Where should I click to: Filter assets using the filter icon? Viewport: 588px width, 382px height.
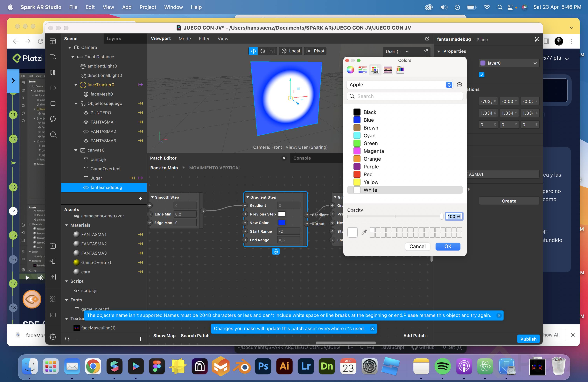tap(77, 339)
